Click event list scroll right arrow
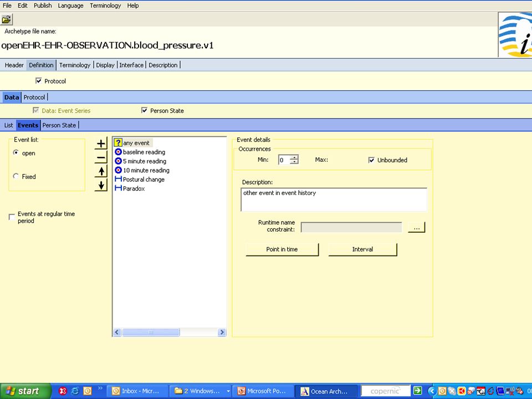 [222, 332]
